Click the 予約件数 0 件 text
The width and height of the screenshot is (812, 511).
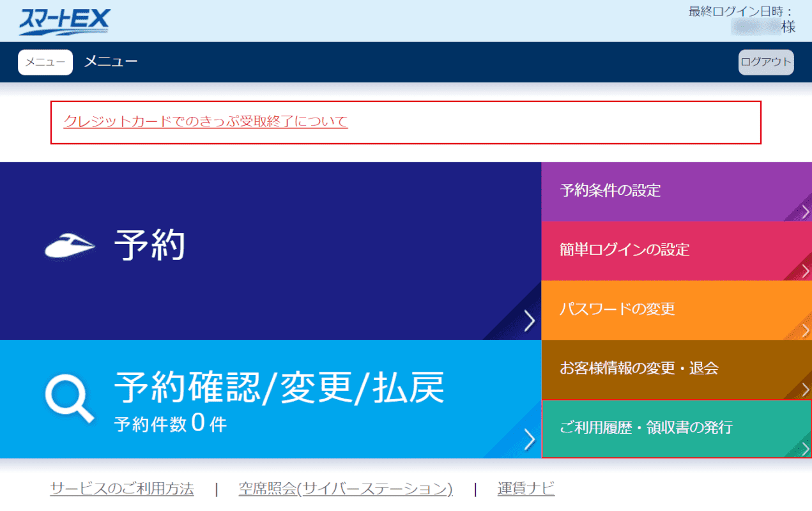pos(171,423)
